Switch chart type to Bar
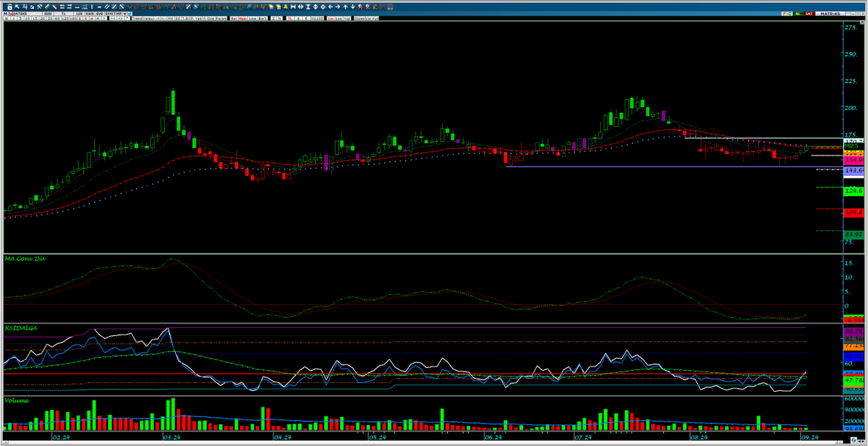 click(234, 18)
